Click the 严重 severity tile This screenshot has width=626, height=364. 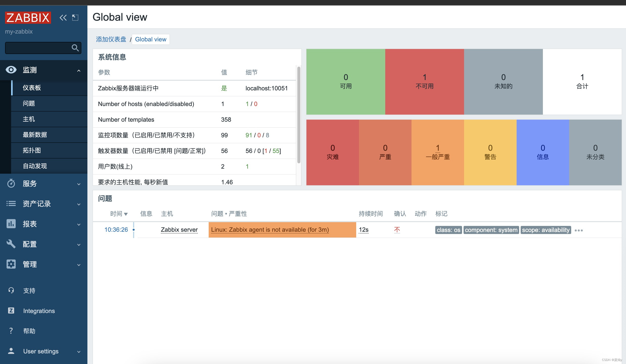click(385, 152)
